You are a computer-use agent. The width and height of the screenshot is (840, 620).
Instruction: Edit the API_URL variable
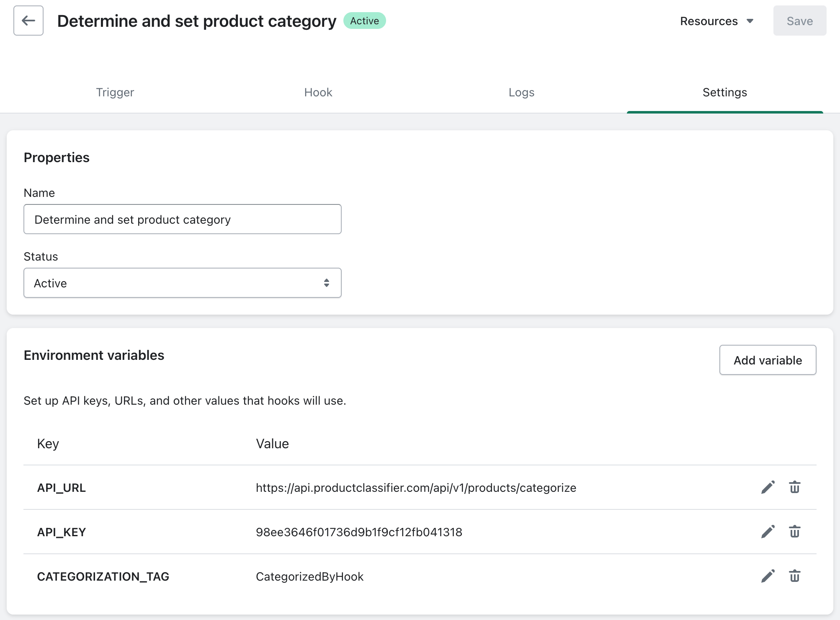[768, 487]
